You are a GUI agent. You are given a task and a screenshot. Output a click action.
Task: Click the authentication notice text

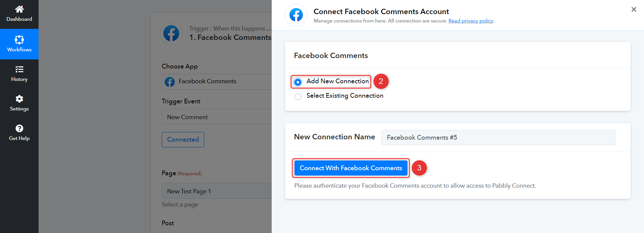pos(415,186)
